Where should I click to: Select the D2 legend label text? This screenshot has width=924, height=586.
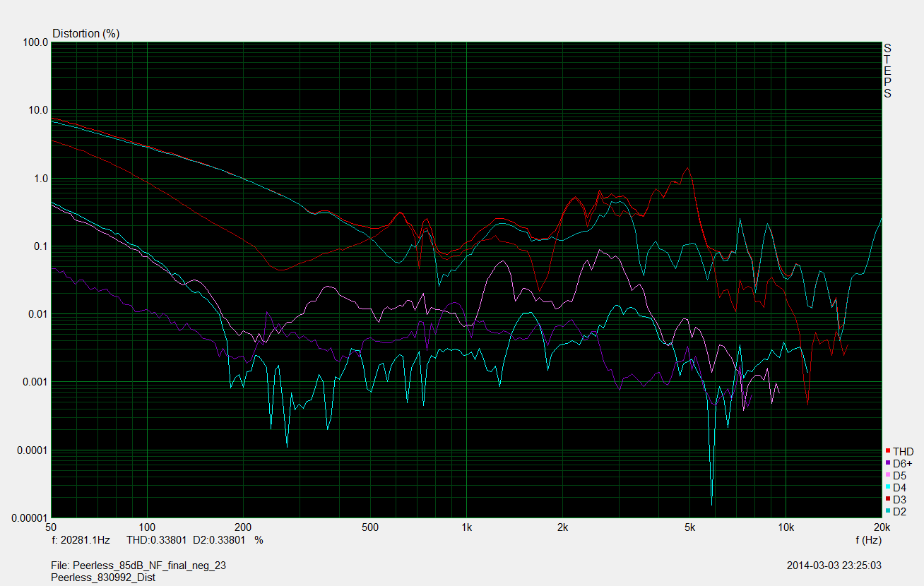899,511
